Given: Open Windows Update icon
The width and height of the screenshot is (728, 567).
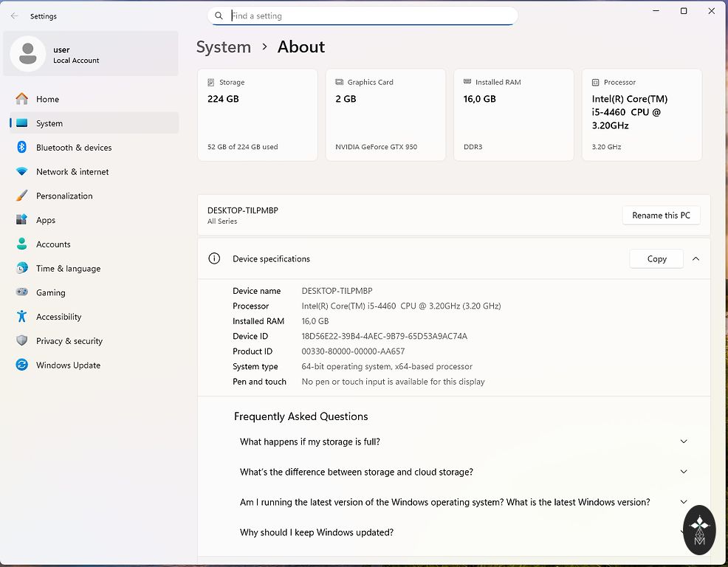Looking at the screenshot, I should point(22,365).
